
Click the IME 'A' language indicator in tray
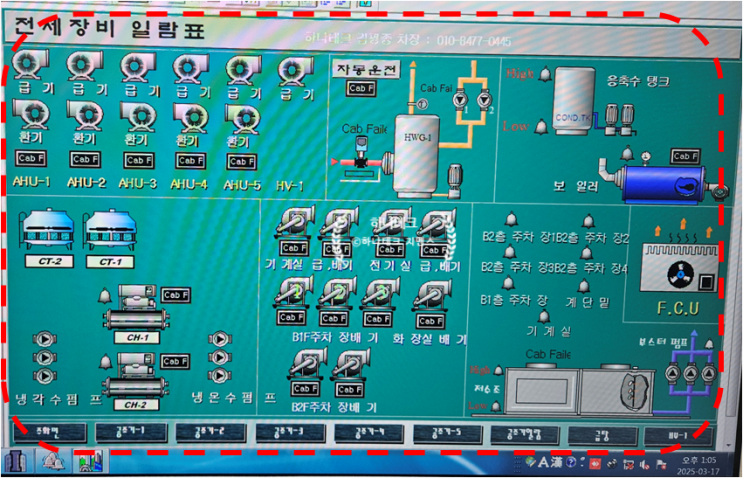544,462
